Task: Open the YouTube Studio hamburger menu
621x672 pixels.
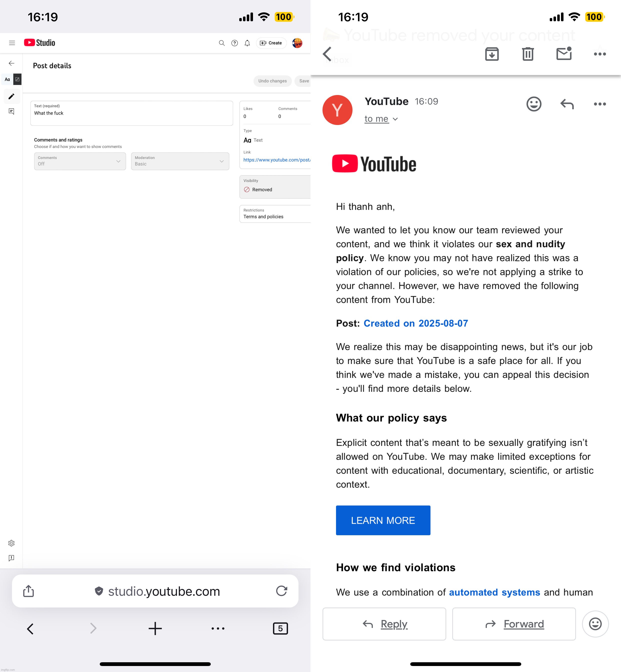Action: [12, 43]
